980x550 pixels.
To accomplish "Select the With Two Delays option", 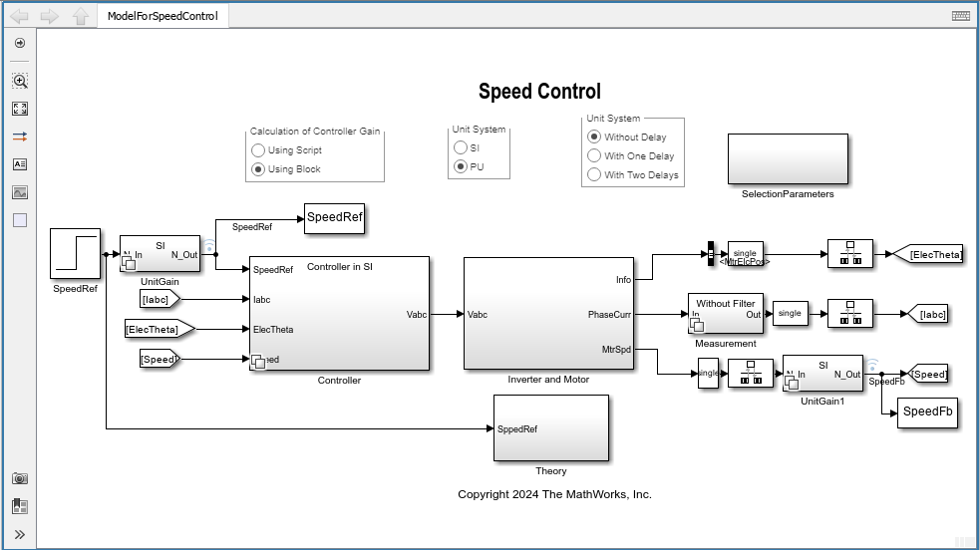I will [594, 174].
